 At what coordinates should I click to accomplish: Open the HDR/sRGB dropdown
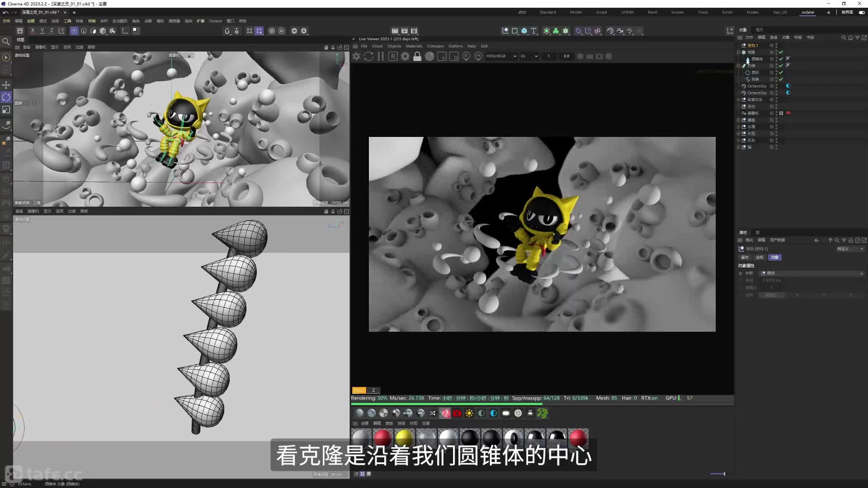(501, 56)
